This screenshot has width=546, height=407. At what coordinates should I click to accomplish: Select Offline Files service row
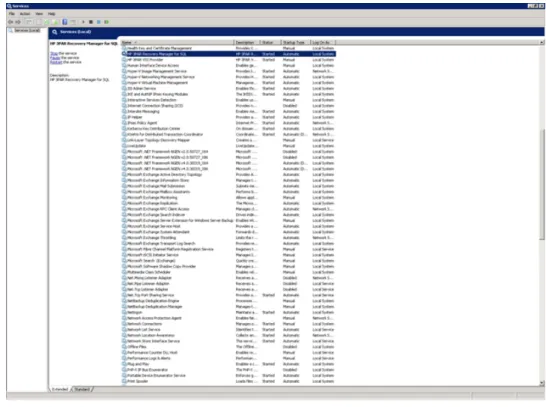point(228,347)
